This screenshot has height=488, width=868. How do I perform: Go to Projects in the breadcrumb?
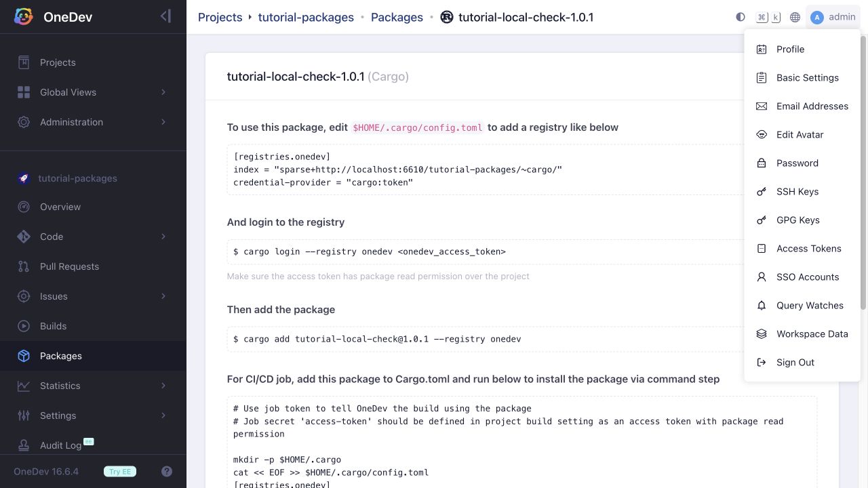[220, 17]
